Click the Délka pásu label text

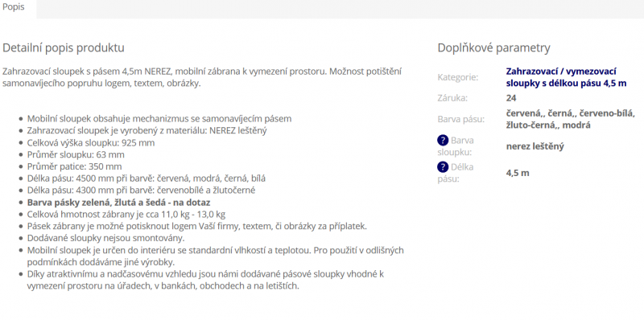[456, 173]
